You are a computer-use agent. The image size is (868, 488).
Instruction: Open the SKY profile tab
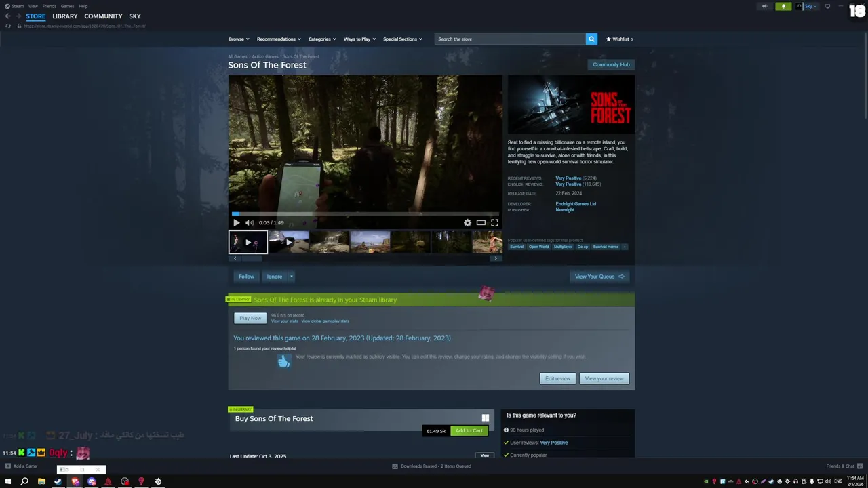pyautogui.click(x=135, y=16)
